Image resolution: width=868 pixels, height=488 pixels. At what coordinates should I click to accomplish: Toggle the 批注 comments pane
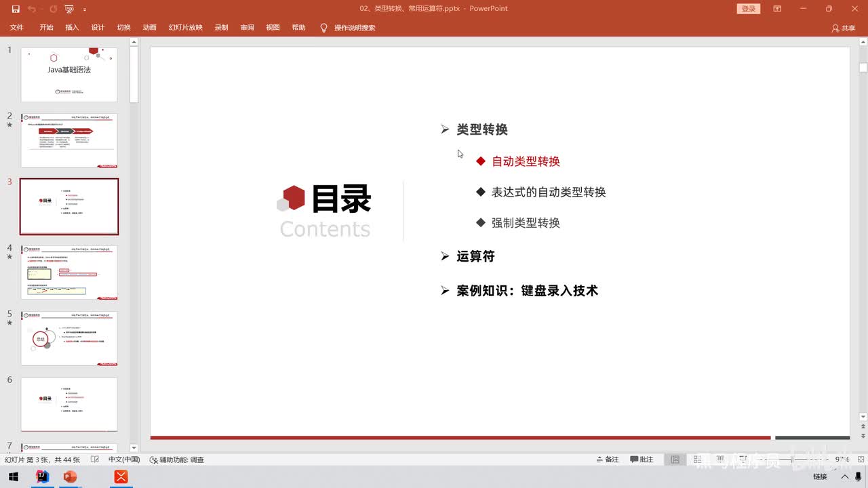[x=642, y=460]
